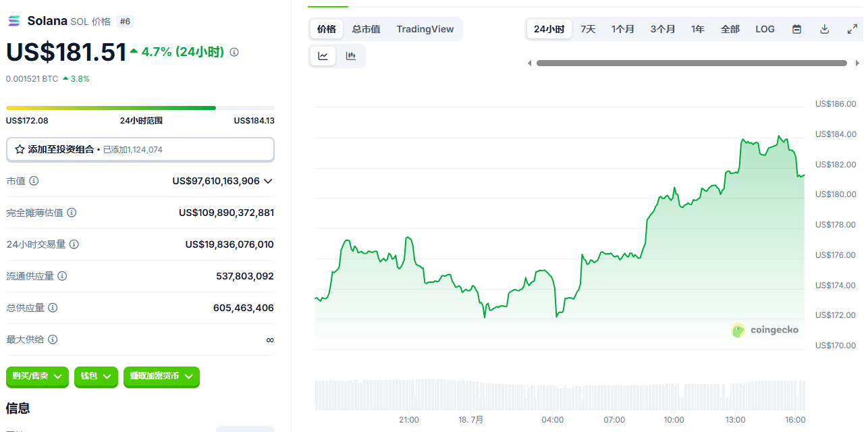Click total supply value 605,463,406

pos(244,308)
